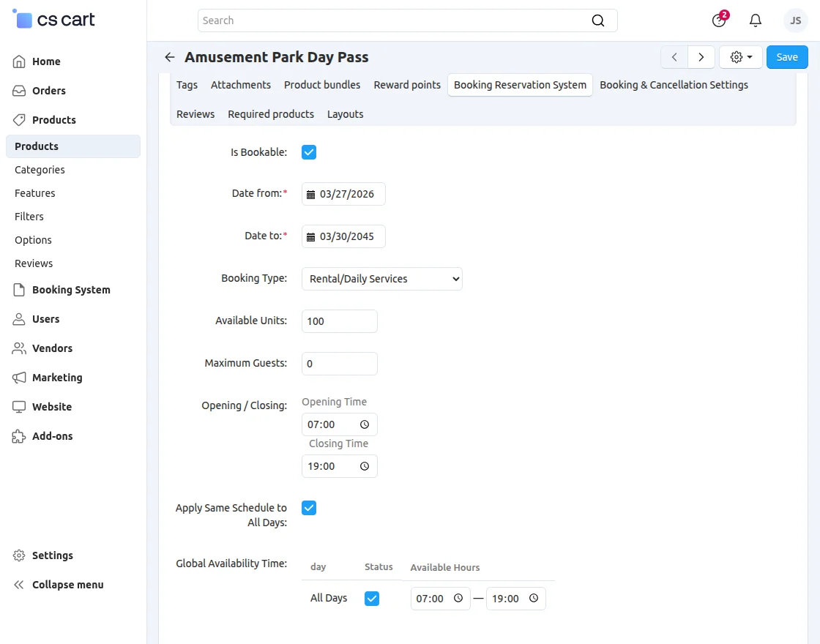Viewport: 820px width, 644px height.
Task: Click clock icon in Closing Time field
Action: click(365, 466)
